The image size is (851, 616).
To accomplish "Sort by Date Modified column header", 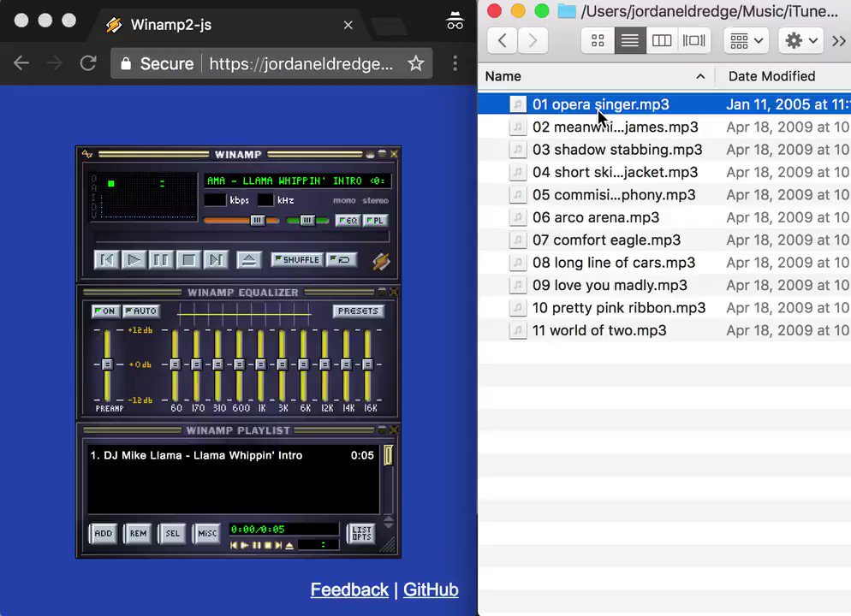I will (x=783, y=76).
